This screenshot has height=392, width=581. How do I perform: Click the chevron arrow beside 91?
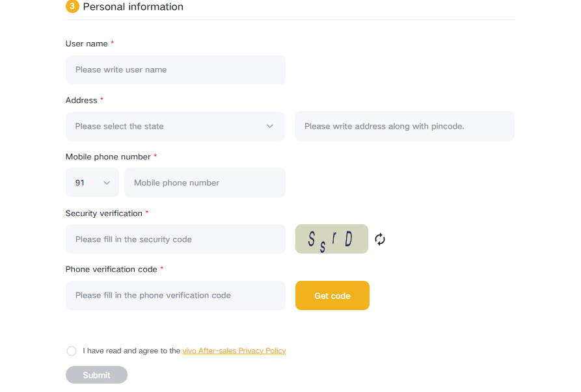tap(107, 183)
